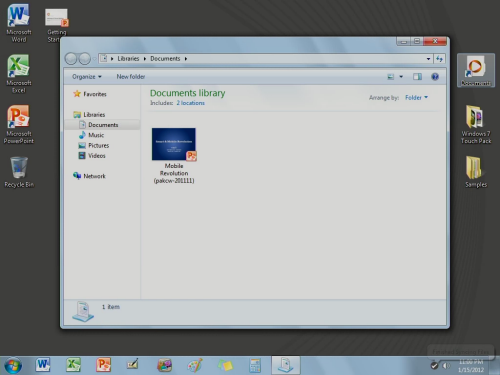Click the sync checkmark tray icon
This screenshot has height=375, width=500.
[x=434, y=366]
